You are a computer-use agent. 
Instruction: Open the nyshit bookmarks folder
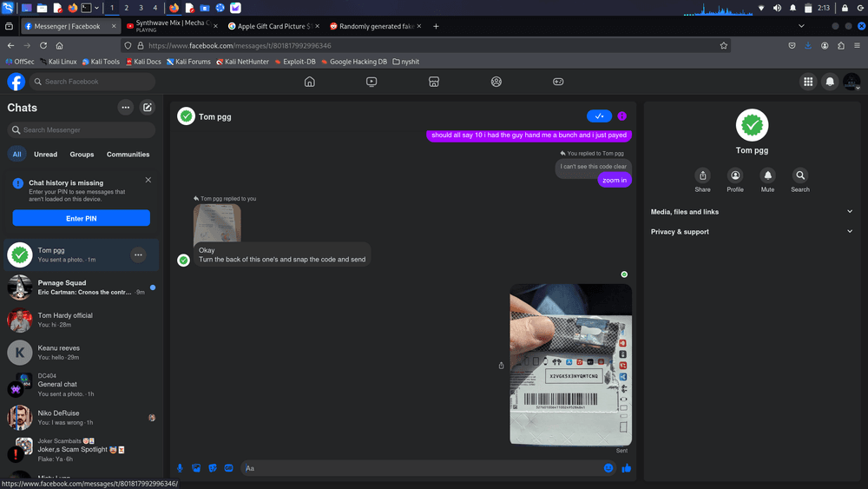click(x=405, y=62)
